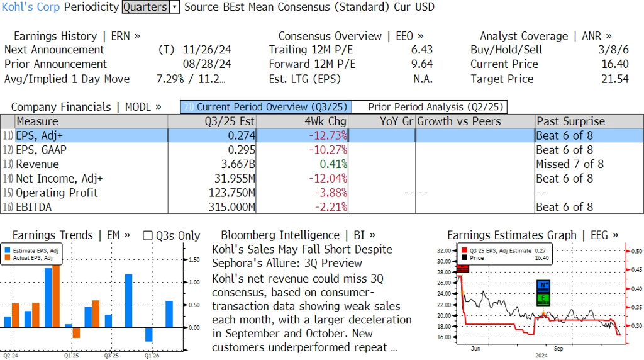Click EPS Adj+ estimate 0.274 value
Viewport: 644px width, 360px height.
click(x=241, y=135)
